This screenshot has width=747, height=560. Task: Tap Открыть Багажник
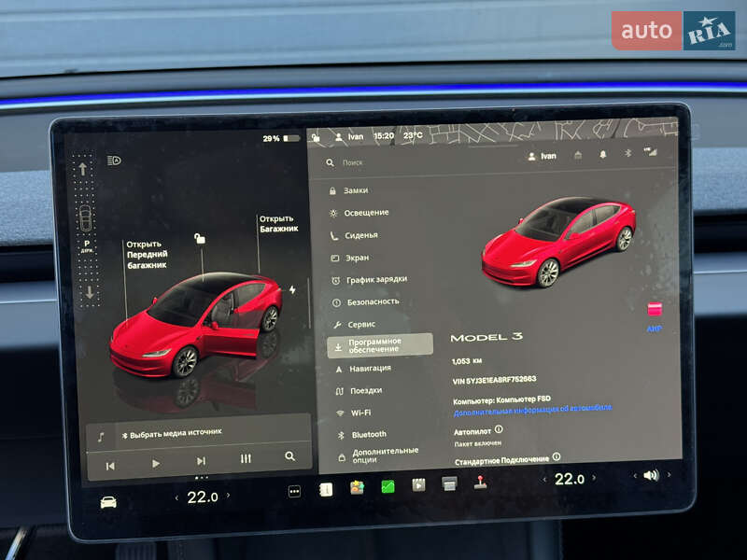pyautogui.click(x=278, y=224)
